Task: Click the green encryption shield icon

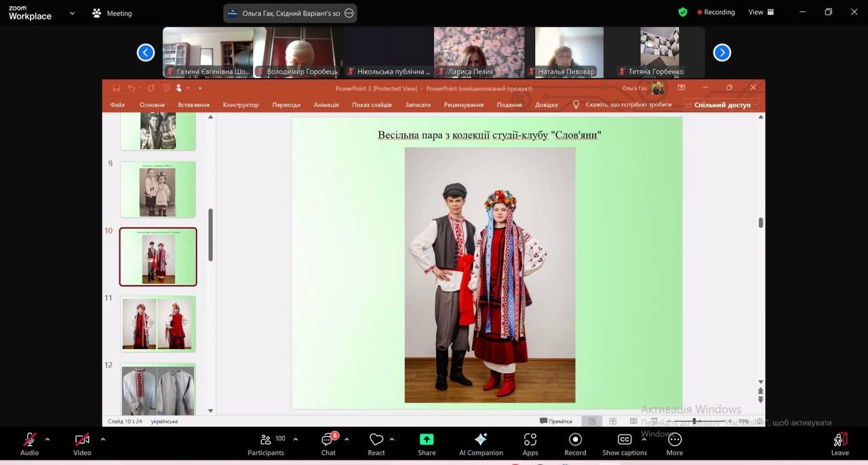Action: [683, 12]
